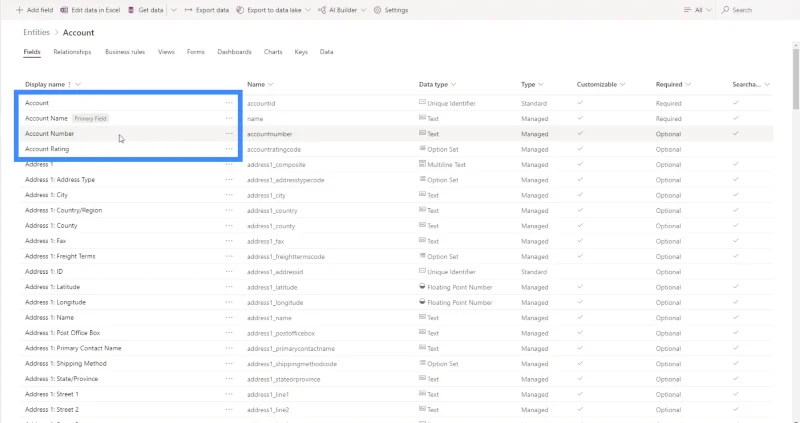
Task: Expand the Get data dropdown arrow
Action: pos(173,10)
